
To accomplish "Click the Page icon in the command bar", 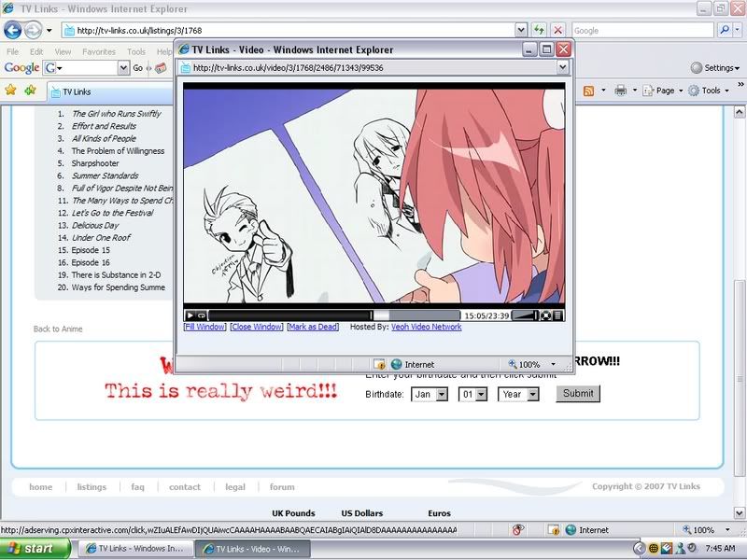I will 648,91.
